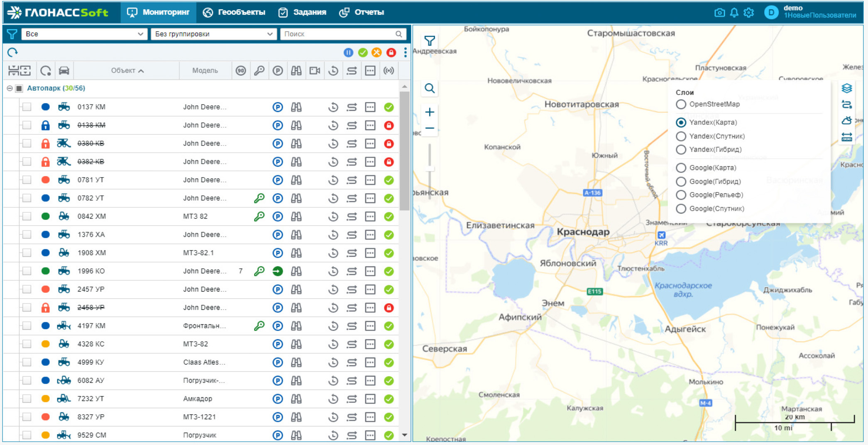The width and height of the screenshot is (868, 445).
Task: Click the map layers icon
Action: [846, 88]
